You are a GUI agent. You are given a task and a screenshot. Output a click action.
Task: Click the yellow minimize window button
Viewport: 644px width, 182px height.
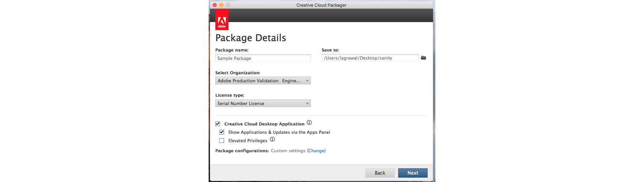pos(221,5)
